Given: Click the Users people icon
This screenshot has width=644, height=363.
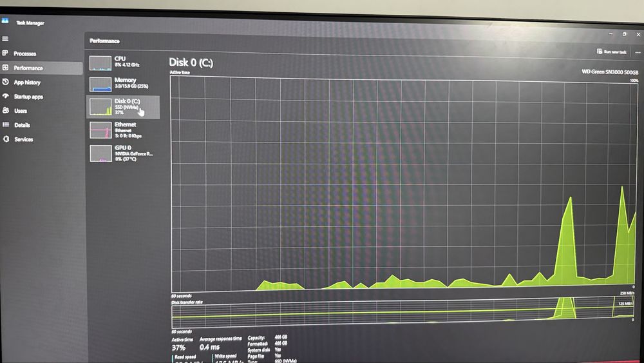Looking at the screenshot, I should coord(5,110).
